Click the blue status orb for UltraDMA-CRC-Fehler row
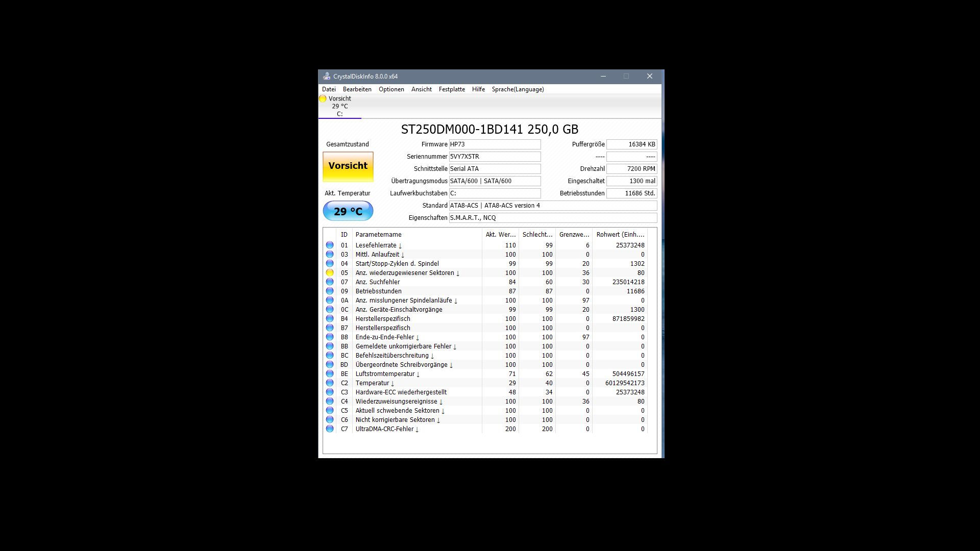Image resolution: width=980 pixels, height=551 pixels. 330,429
